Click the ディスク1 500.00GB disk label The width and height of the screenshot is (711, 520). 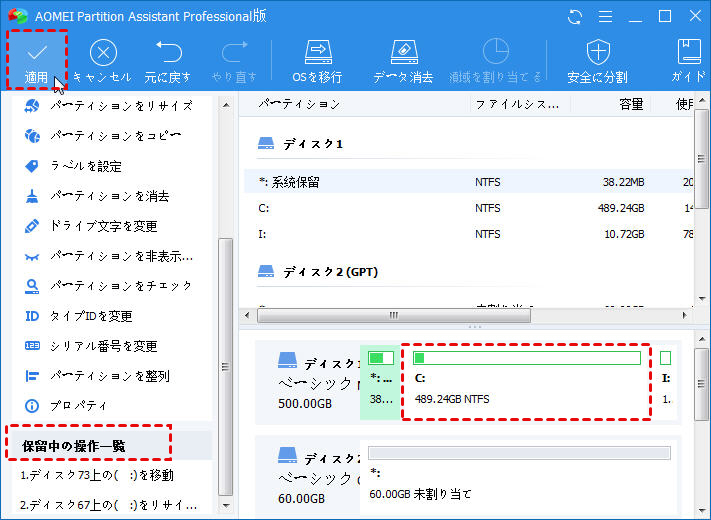[x=317, y=384]
